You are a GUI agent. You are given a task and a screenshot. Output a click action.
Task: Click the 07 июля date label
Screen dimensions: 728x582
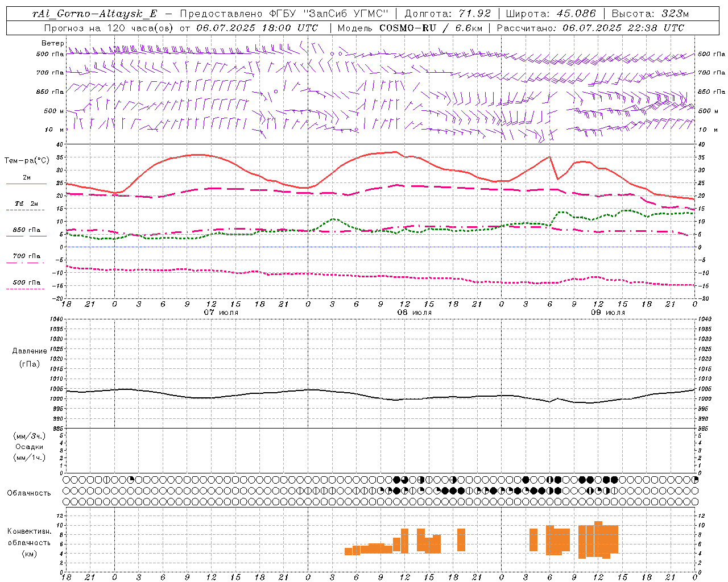pyautogui.click(x=221, y=313)
